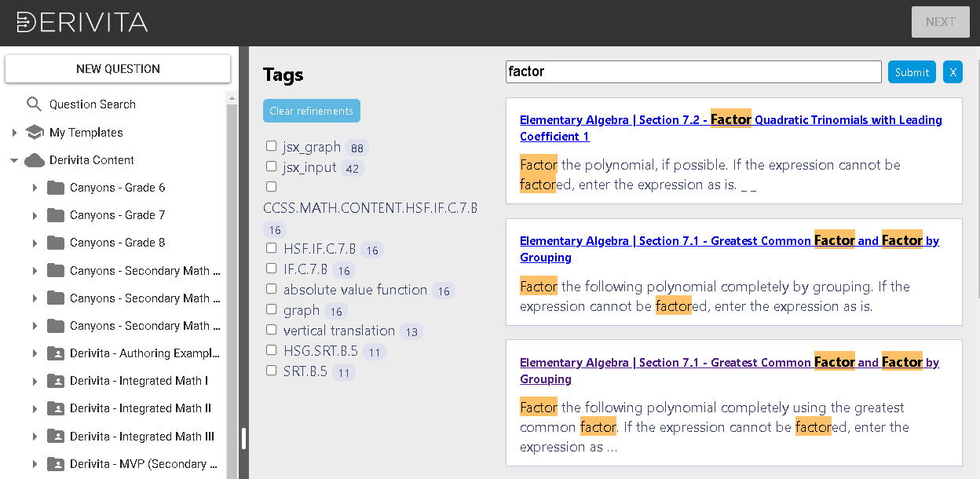980x479 pixels.
Task: Expand the My Templates tree node
Action: click(x=14, y=133)
